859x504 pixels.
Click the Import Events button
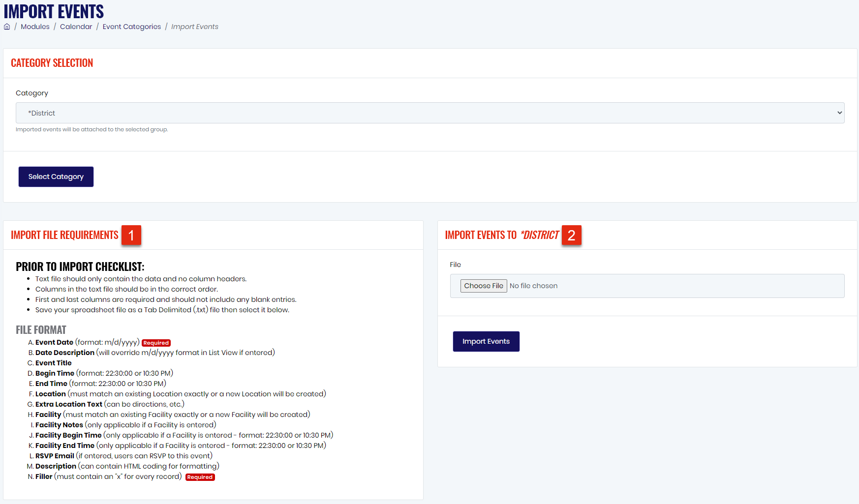coord(486,341)
